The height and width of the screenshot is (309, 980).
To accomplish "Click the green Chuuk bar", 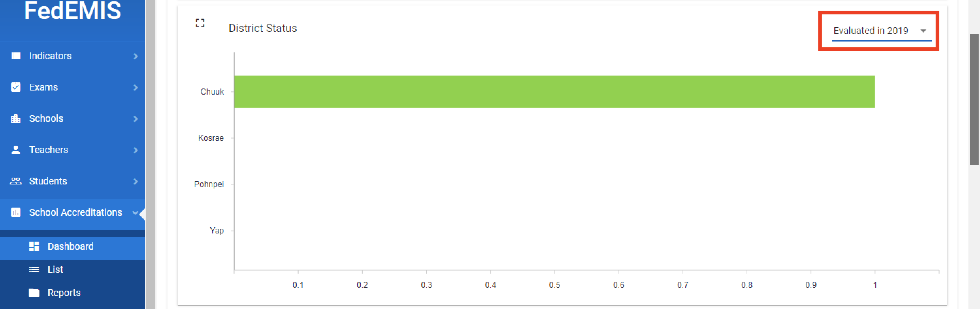I will (554, 92).
